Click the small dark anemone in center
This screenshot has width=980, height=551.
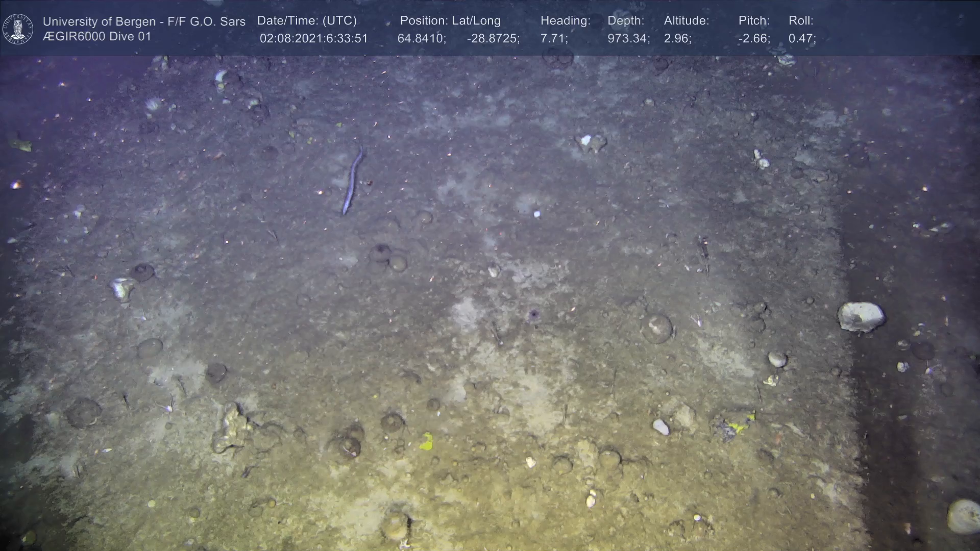click(x=533, y=314)
